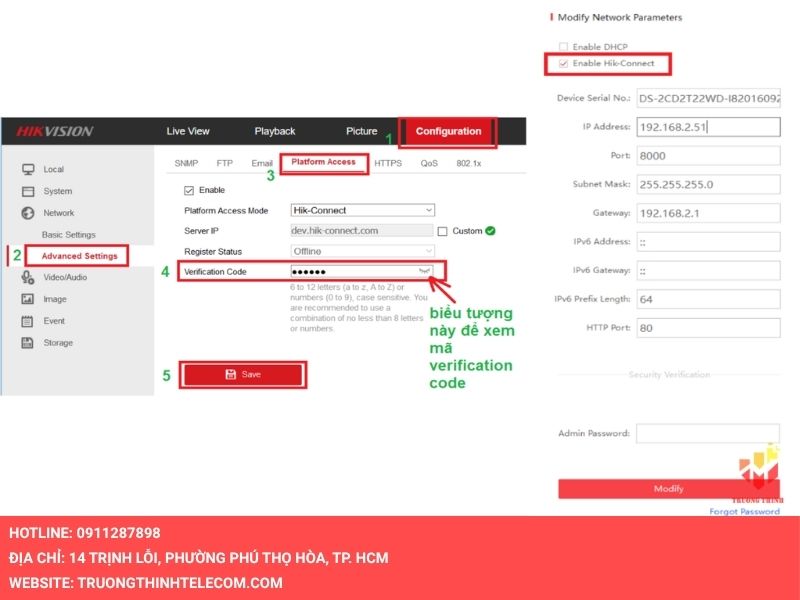Viewport: 800px width, 600px height.
Task: Click the Device Serial No. field
Action: point(708,98)
